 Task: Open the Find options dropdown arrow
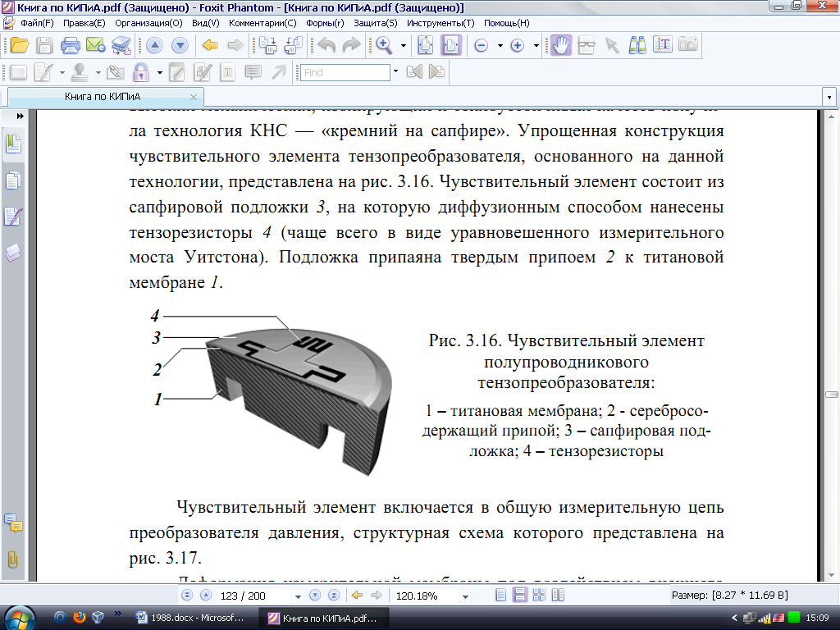pyautogui.click(x=396, y=71)
